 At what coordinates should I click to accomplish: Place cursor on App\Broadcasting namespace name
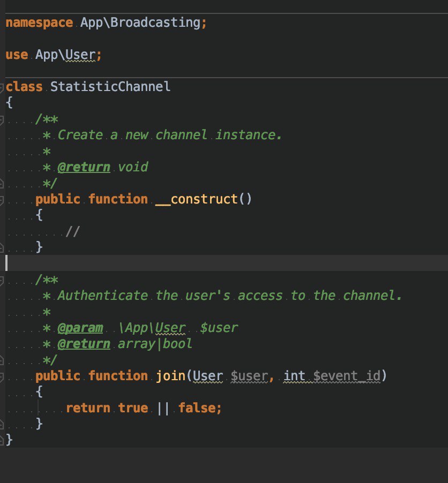pos(140,23)
